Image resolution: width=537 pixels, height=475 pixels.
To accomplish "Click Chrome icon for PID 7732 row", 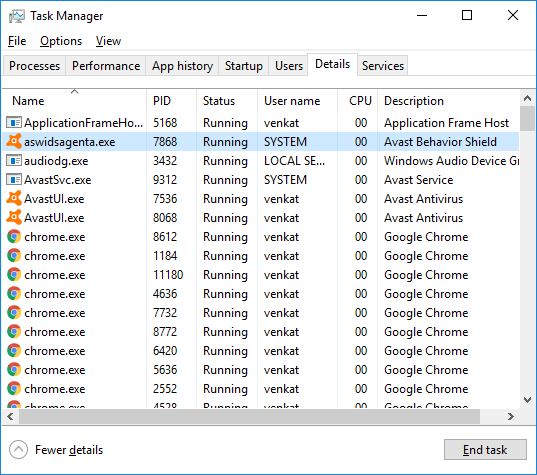I will click(14, 313).
